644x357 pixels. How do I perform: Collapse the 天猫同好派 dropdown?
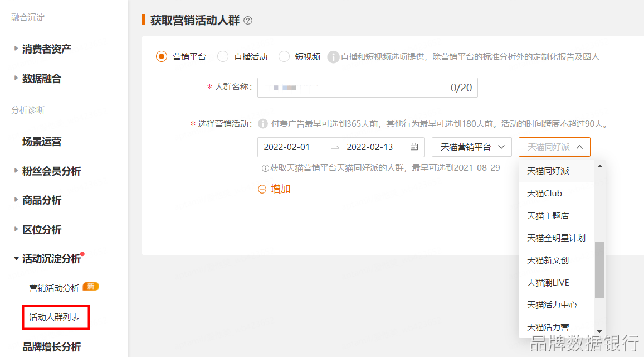coord(554,147)
